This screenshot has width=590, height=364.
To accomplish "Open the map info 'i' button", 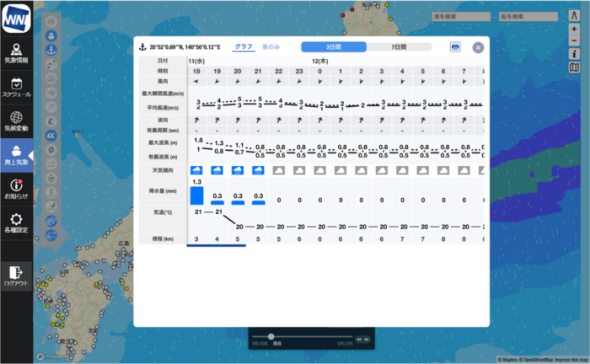I will [574, 54].
